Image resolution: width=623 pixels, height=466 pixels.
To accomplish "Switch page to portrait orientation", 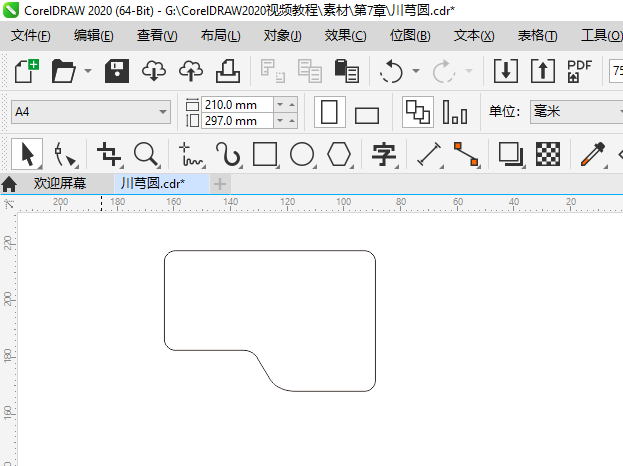I will point(330,112).
